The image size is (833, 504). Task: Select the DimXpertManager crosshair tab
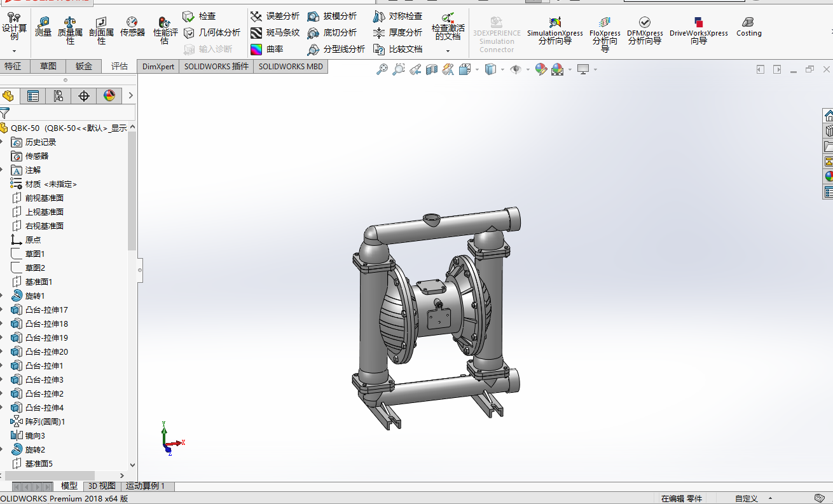[84, 96]
